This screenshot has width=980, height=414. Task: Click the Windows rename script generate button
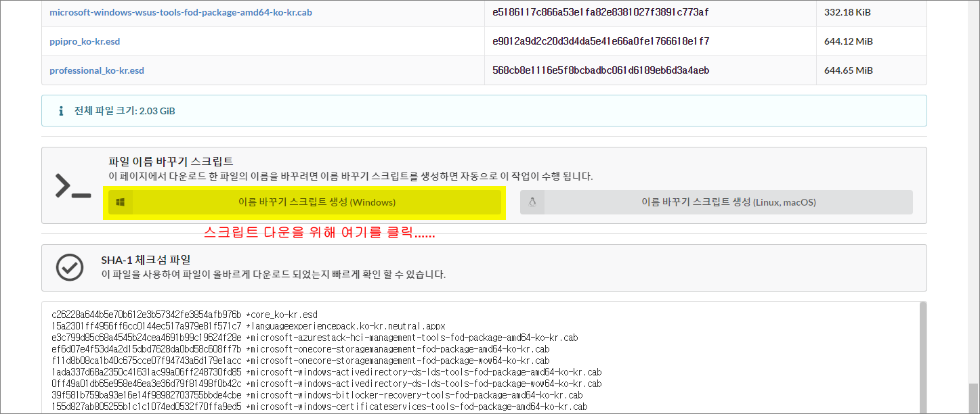pyautogui.click(x=305, y=202)
